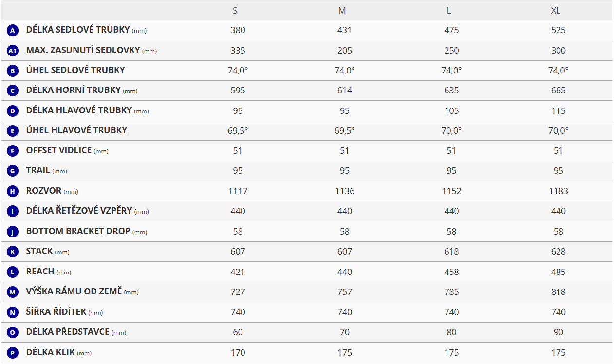
Task: Click the Trail value 95 for size S
Action: [238, 171]
